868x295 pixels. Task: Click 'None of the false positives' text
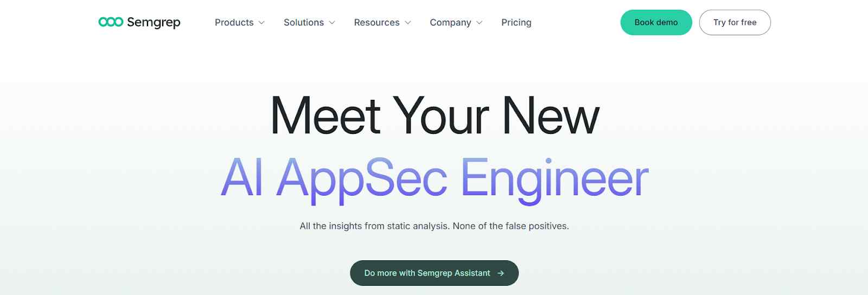coord(510,226)
